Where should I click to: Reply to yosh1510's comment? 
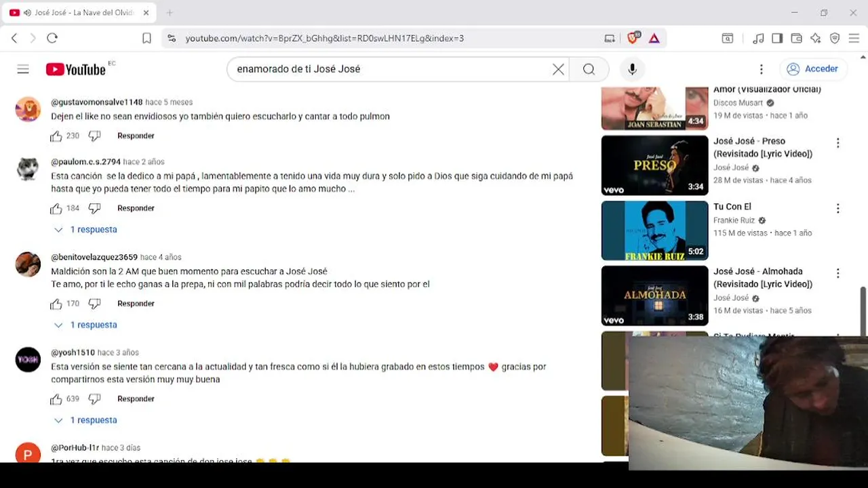(x=136, y=399)
